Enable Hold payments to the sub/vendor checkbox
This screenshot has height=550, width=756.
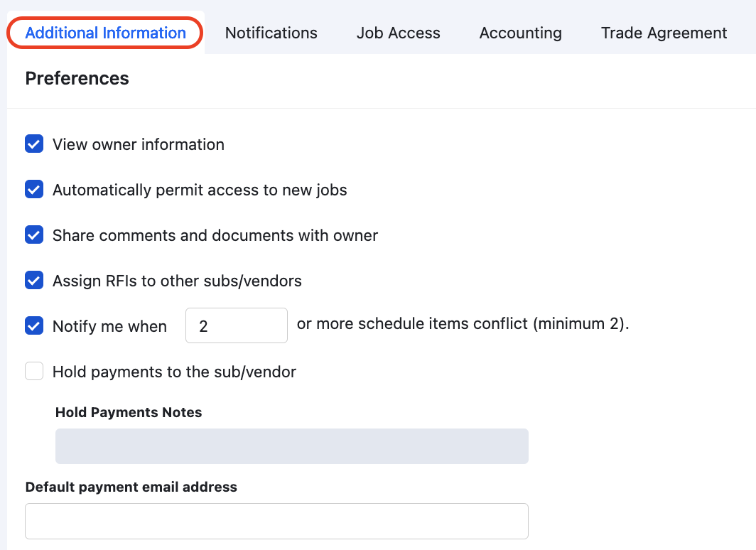34,371
